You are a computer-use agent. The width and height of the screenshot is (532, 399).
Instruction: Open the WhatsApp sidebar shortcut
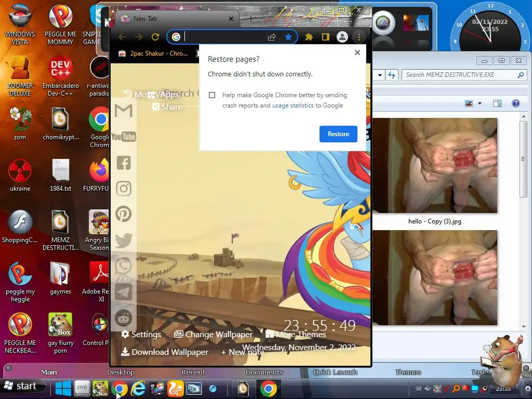[x=124, y=266]
